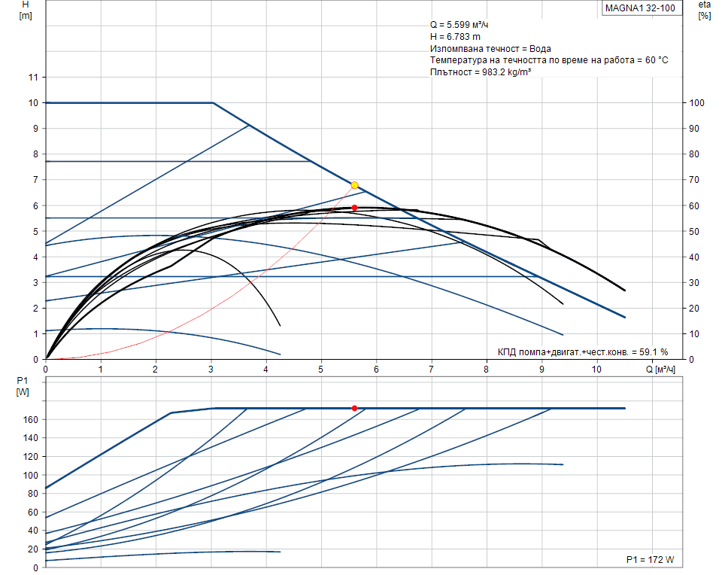
Task: Click the eta [%] axis label
Action: 704,12
